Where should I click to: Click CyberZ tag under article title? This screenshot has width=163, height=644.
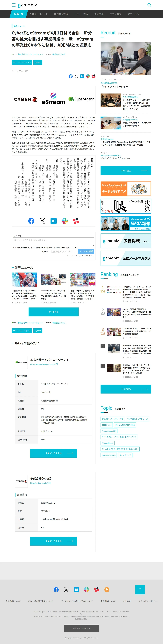pos(38,62)
